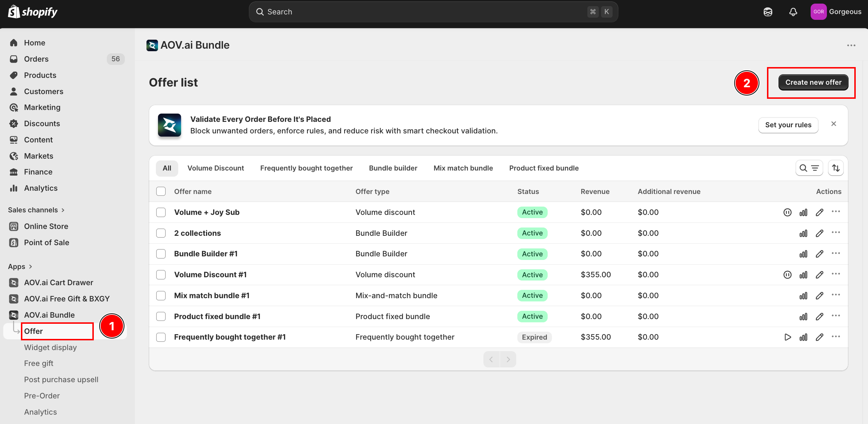Viewport: 868px width, 424px height.
Task: Edit the 2 collections offer
Action: point(820,233)
